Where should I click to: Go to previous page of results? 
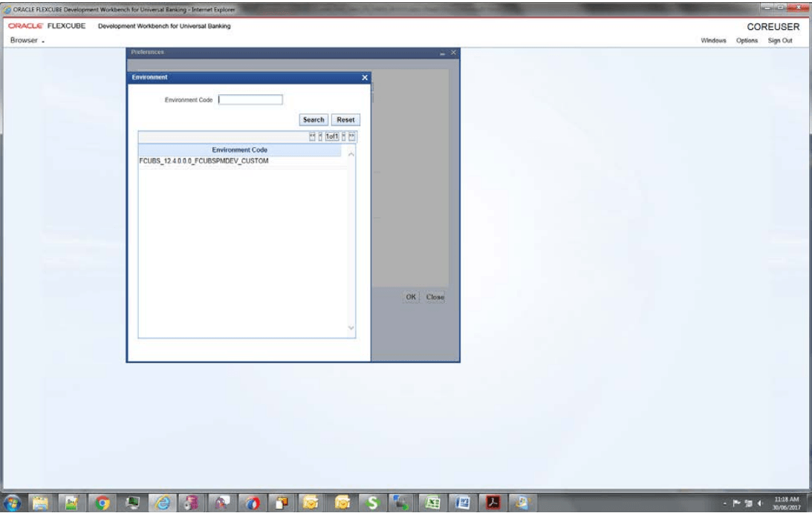[320, 136]
